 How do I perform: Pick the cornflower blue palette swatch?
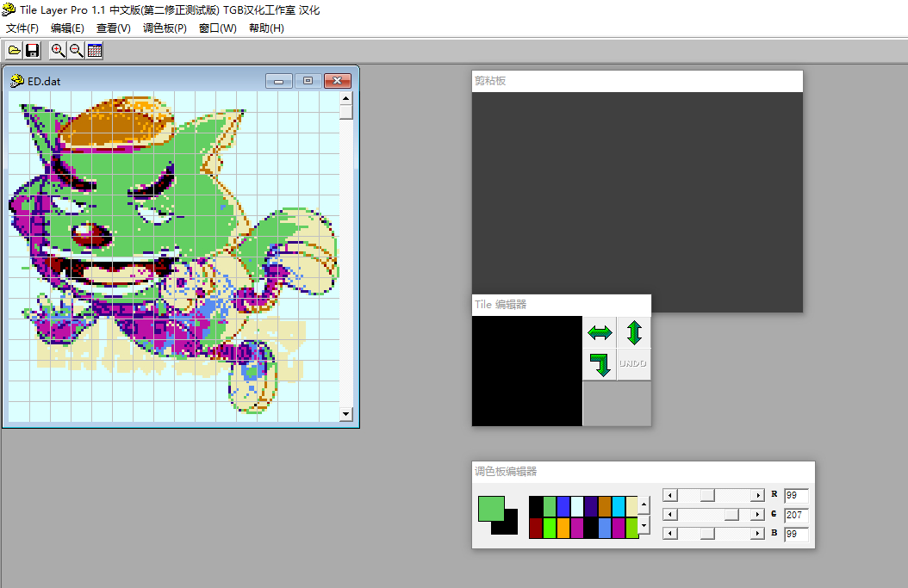coord(605,528)
